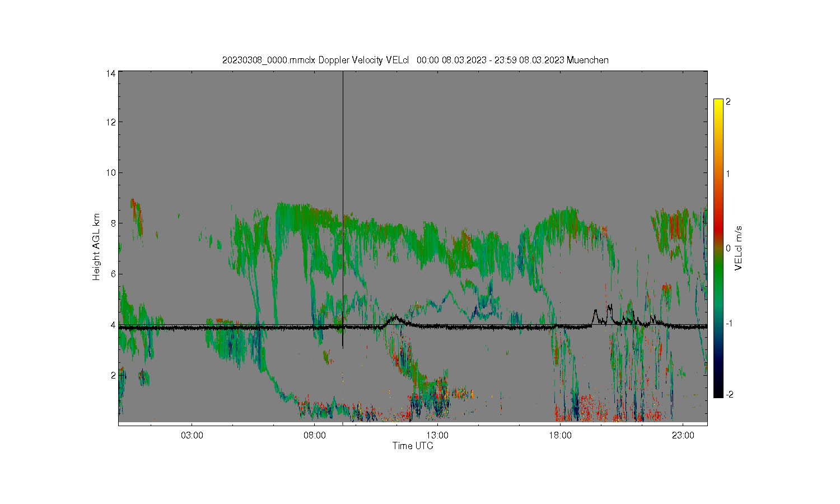840x504 pixels.
Task: Click the height tick label '14'
Action: pyautogui.click(x=111, y=73)
